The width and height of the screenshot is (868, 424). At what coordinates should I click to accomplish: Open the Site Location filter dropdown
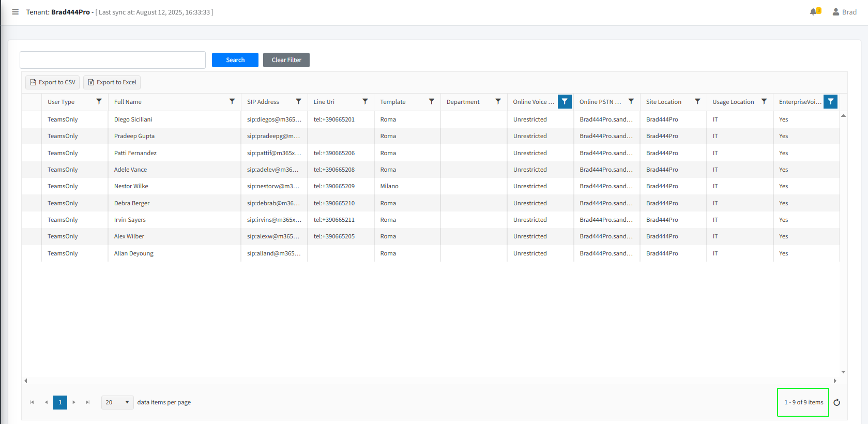coord(697,102)
